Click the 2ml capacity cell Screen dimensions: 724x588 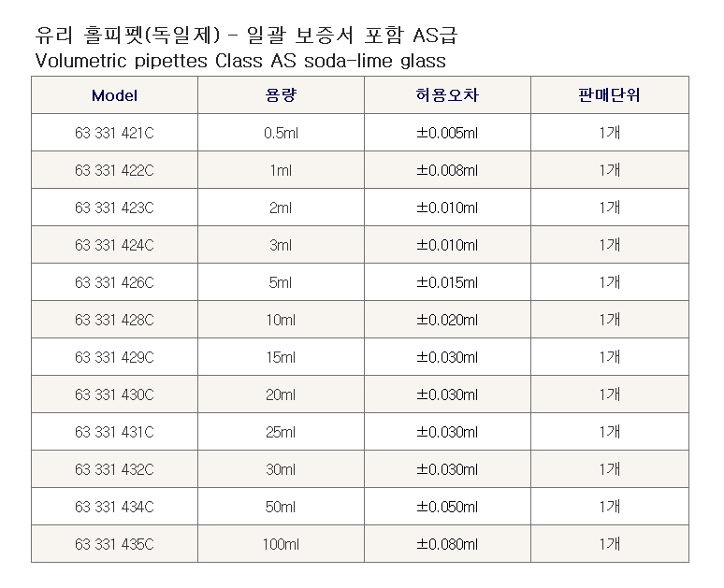point(281,208)
